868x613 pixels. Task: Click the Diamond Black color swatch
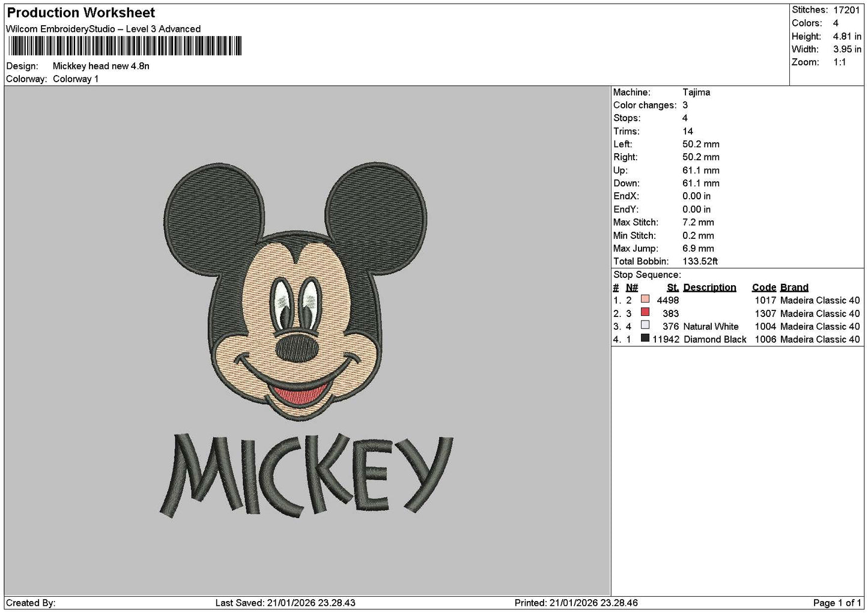pyautogui.click(x=645, y=339)
